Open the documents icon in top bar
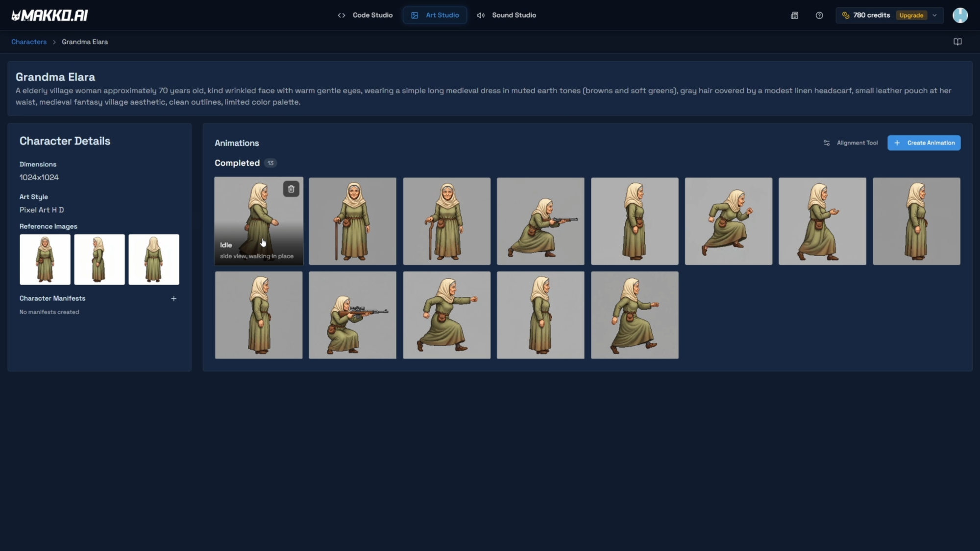980x551 pixels. tap(794, 15)
